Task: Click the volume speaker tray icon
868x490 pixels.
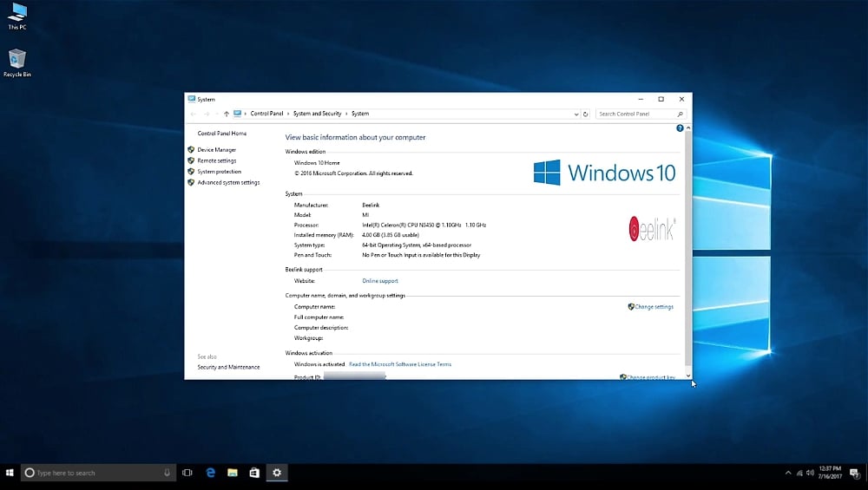Action: [810, 473]
